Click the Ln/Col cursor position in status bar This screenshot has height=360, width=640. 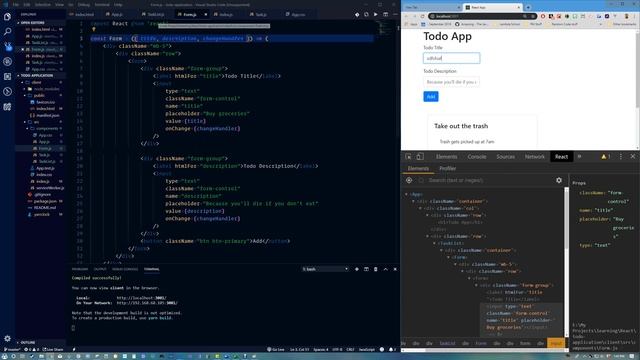click(299, 349)
